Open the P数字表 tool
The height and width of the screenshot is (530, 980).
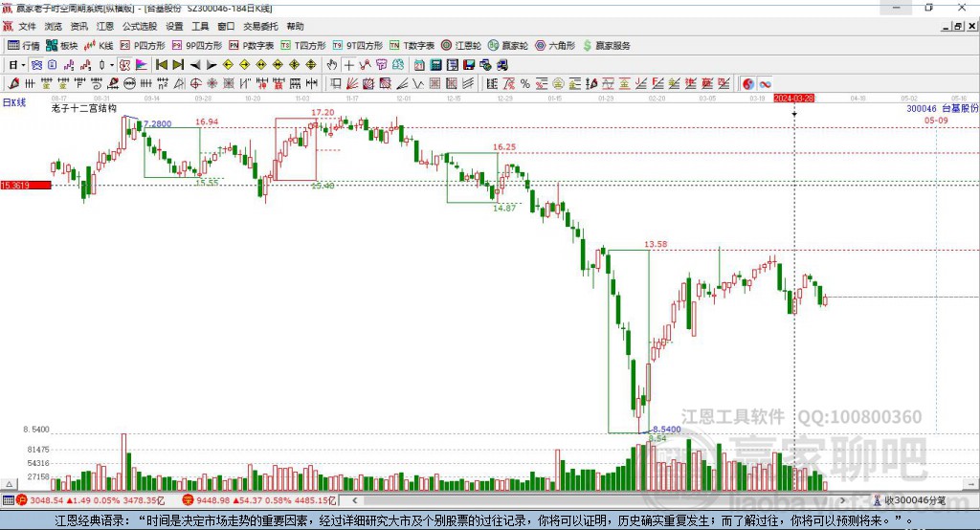[x=252, y=46]
